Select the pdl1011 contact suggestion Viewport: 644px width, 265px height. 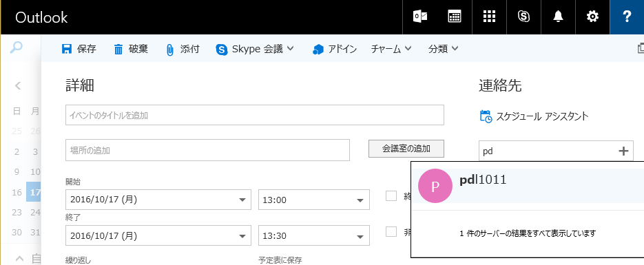pos(528,186)
